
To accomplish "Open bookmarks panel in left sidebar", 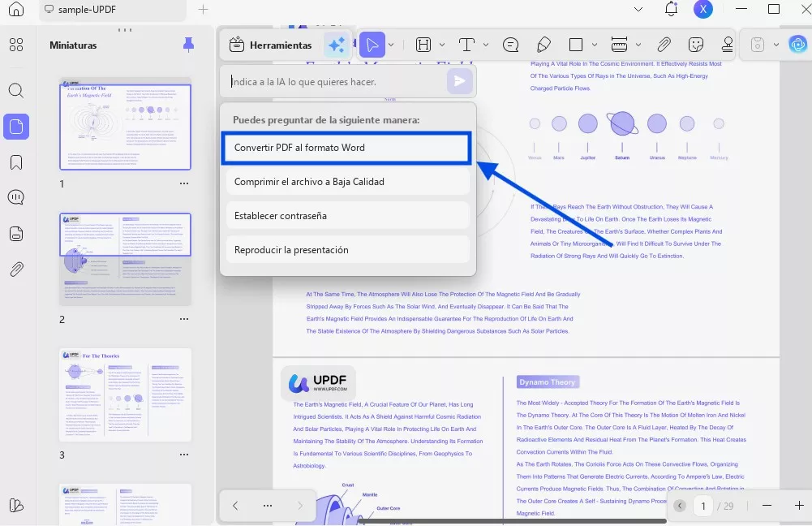I will point(16,162).
